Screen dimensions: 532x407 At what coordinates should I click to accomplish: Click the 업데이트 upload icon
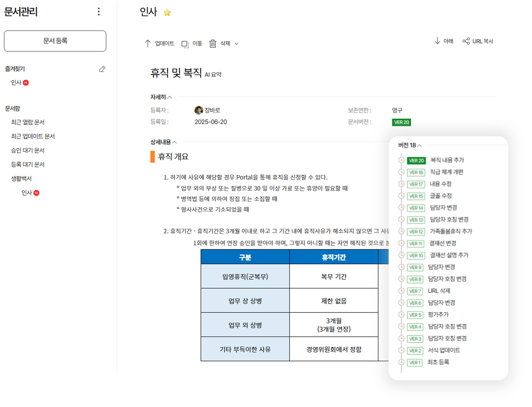coord(148,43)
